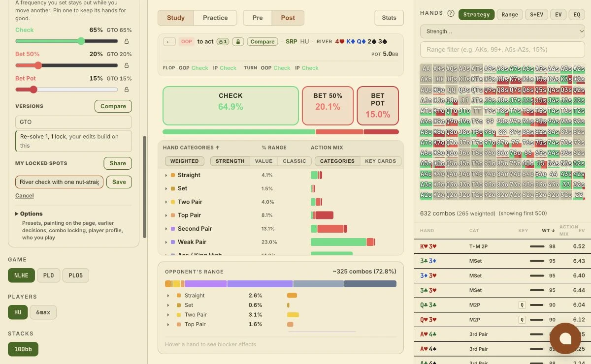This screenshot has height=364, width=591.
Task: Switch hands view to S+EV
Action: [536, 14]
